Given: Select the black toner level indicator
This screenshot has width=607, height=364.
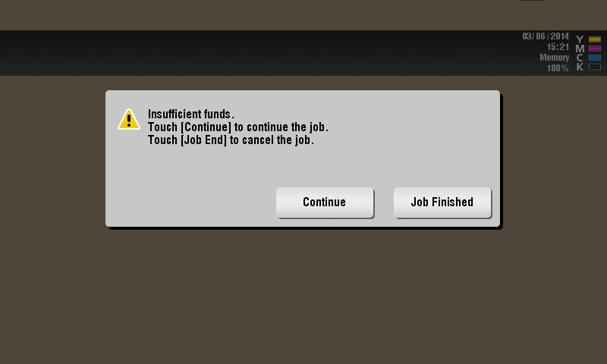Looking at the screenshot, I should point(595,67).
